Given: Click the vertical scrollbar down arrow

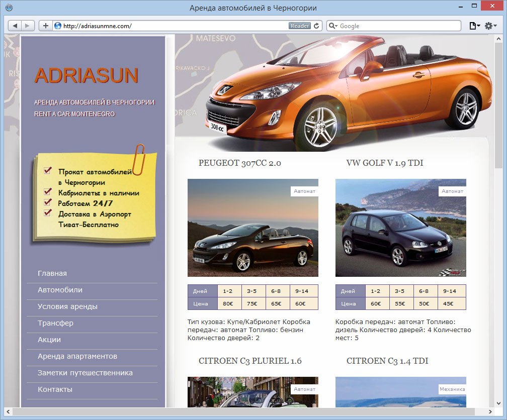Looking at the screenshot, I should click(x=498, y=403).
